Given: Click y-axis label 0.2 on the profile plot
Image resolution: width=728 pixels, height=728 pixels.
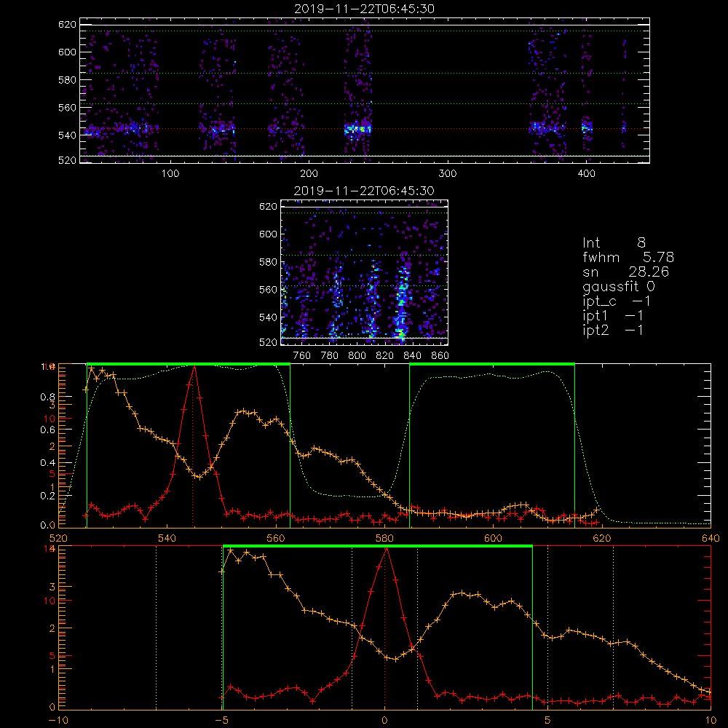Looking at the screenshot, I should (x=47, y=496).
